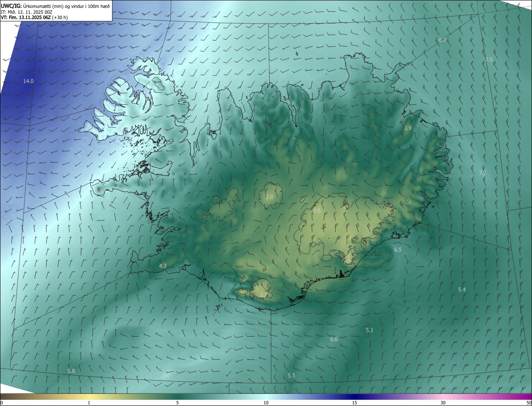Viewport: 532px width, 406px height.
Task: Click the 14.0 value in the dark blue area
Action: point(28,81)
